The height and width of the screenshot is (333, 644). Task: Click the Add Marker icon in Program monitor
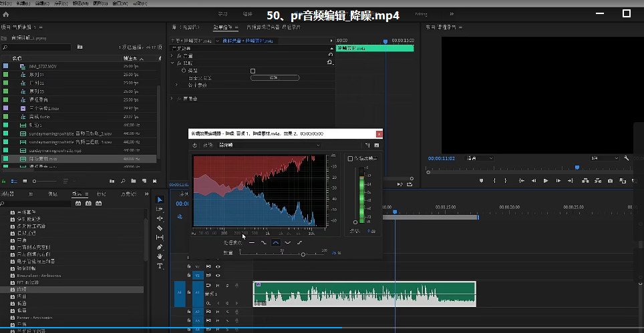[482, 181]
